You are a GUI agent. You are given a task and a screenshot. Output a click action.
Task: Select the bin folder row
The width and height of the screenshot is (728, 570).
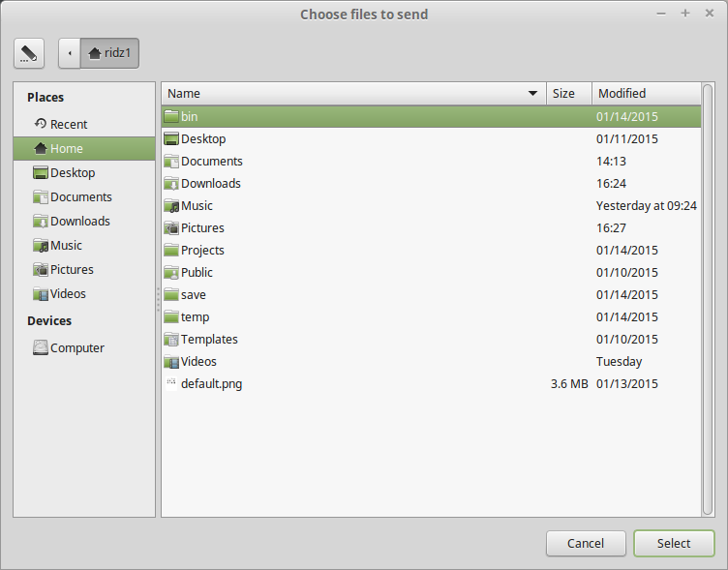(432, 116)
